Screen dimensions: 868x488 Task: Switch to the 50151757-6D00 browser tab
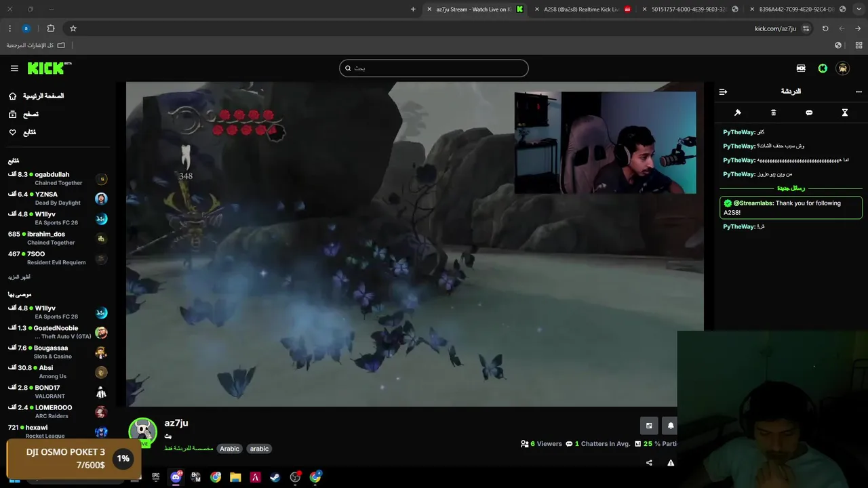(690, 9)
